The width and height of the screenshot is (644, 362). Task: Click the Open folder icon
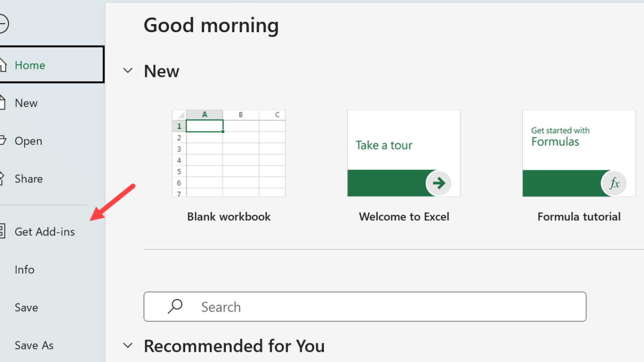(x=3, y=141)
